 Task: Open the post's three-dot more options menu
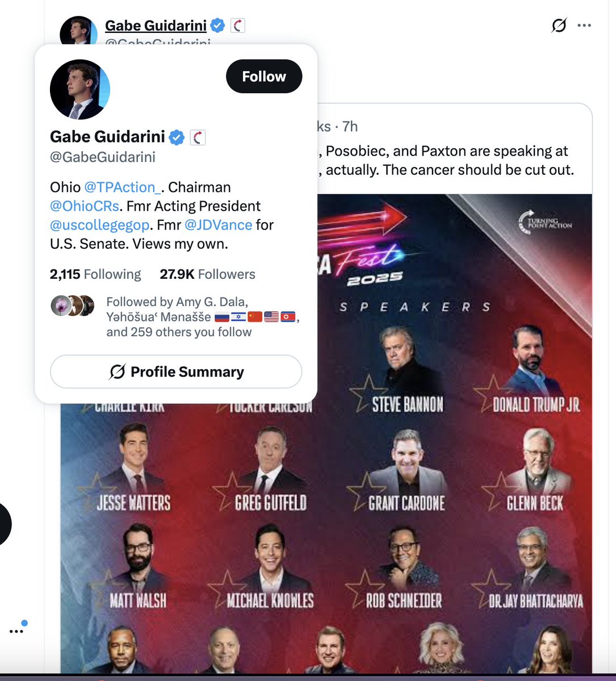[x=584, y=25]
